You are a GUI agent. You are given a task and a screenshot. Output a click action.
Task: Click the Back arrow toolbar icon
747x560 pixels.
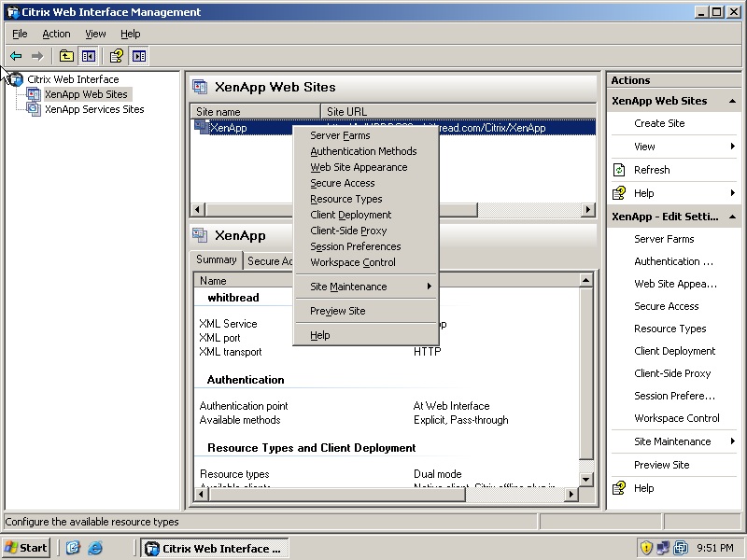point(16,56)
